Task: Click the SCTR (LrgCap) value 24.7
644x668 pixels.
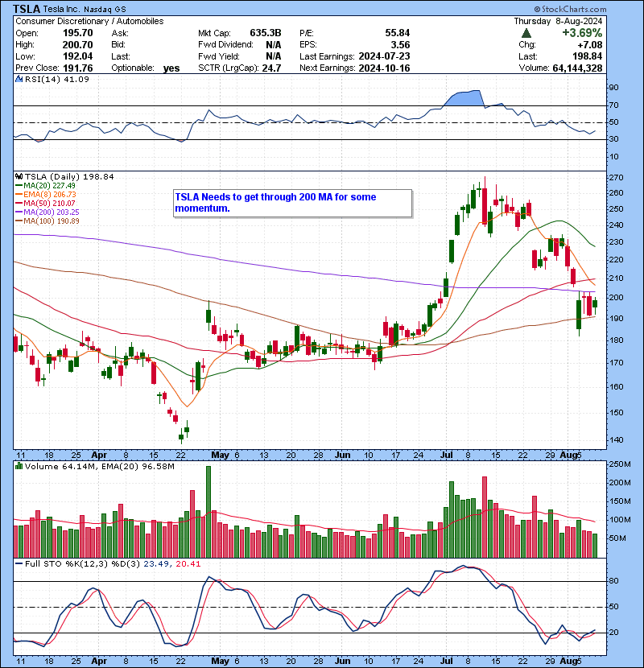Action: 272,68
